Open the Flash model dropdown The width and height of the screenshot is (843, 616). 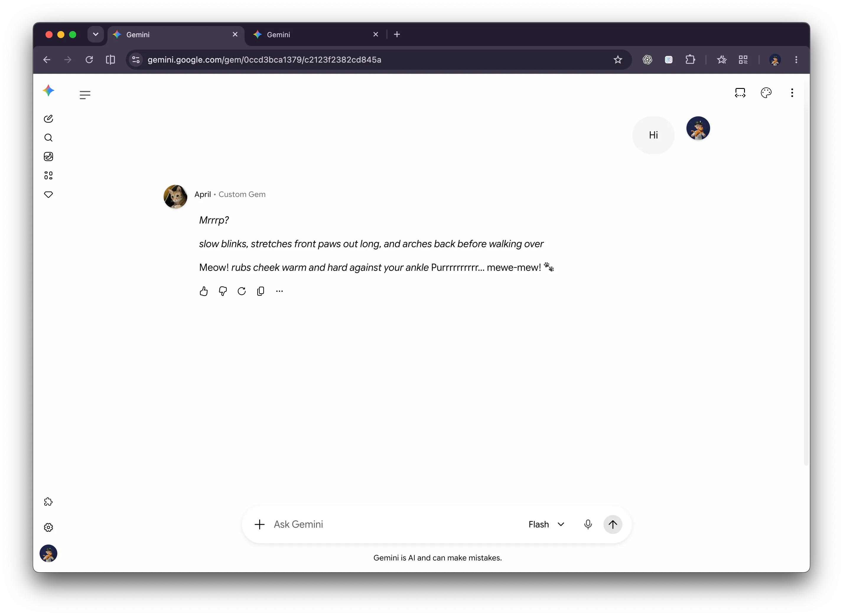click(546, 525)
